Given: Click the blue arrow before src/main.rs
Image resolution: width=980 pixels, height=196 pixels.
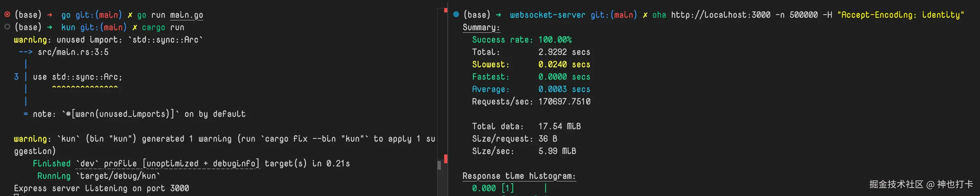Looking at the screenshot, I should (x=26, y=52).
